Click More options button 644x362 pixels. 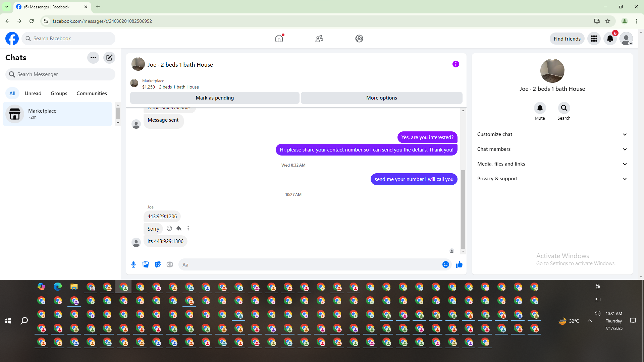coord(382,98)
